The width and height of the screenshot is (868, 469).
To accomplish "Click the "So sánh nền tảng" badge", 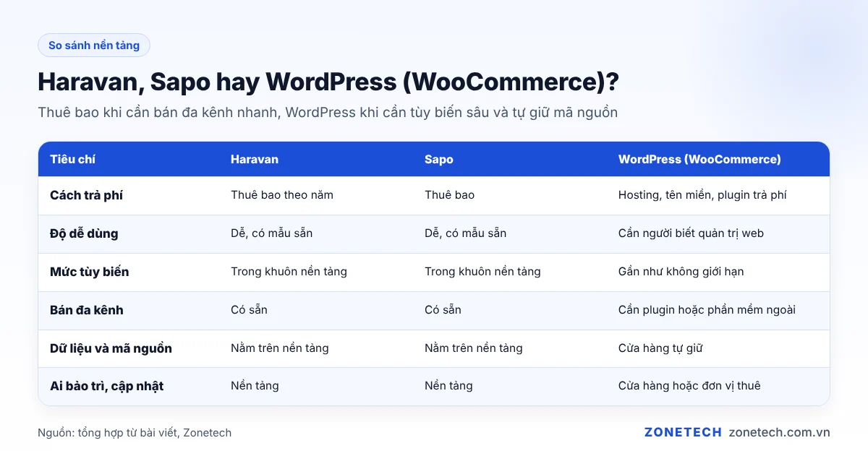I will 94,45.
